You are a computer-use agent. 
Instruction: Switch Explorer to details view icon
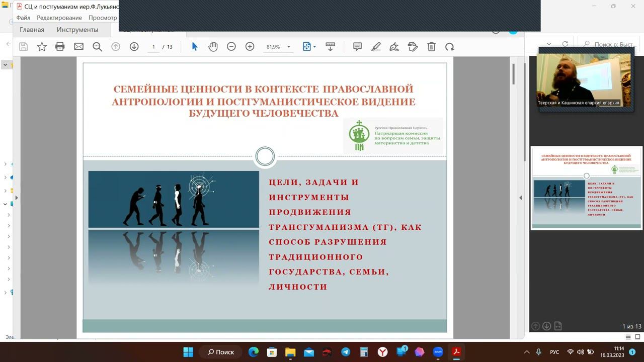tap(628, 337)
